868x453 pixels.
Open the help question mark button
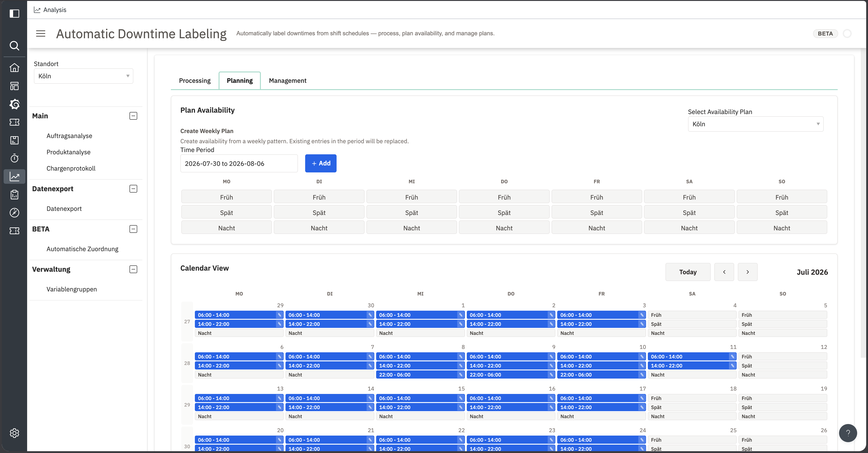[x=848, y=433]
